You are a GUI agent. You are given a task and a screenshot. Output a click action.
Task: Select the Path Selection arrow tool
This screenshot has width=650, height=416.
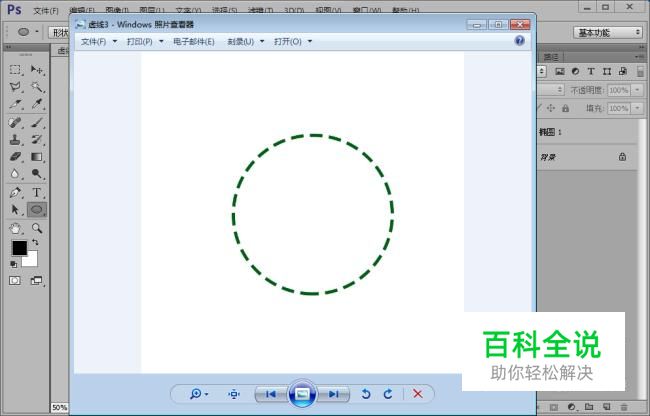(15, 210)
